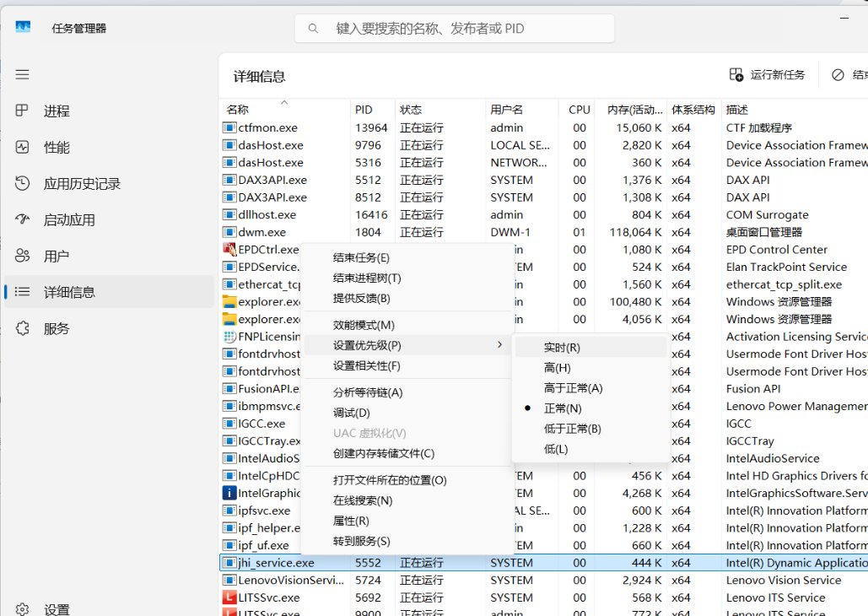Click the jhi_service.exe process icon

pyautogui.click(x=229, y=563)
